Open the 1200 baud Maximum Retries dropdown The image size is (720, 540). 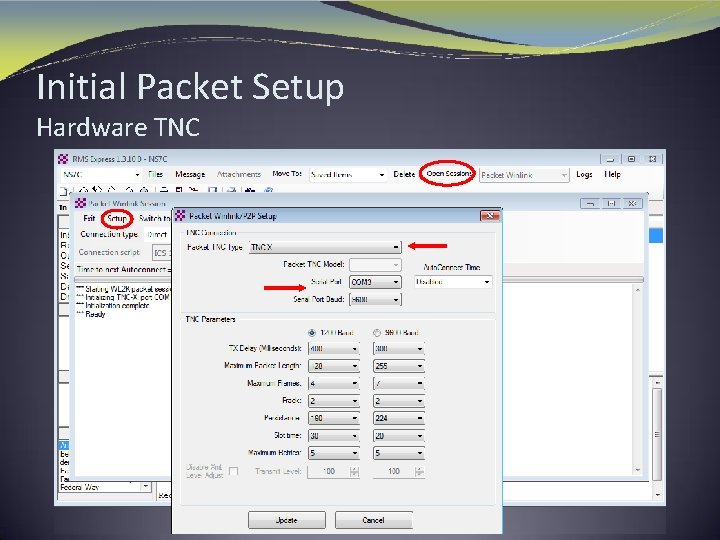click(354, 453)
